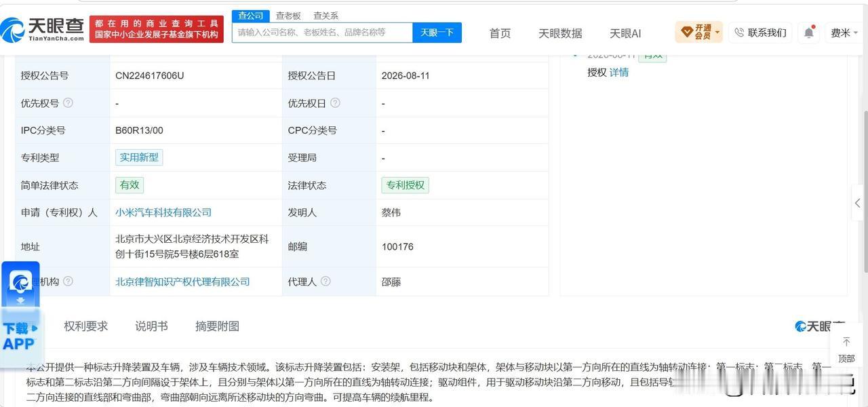The width and height of the screenshot is (868, 407).
Task: Open the 小米汽车科技有限公司 link
Action: [163, 212]
